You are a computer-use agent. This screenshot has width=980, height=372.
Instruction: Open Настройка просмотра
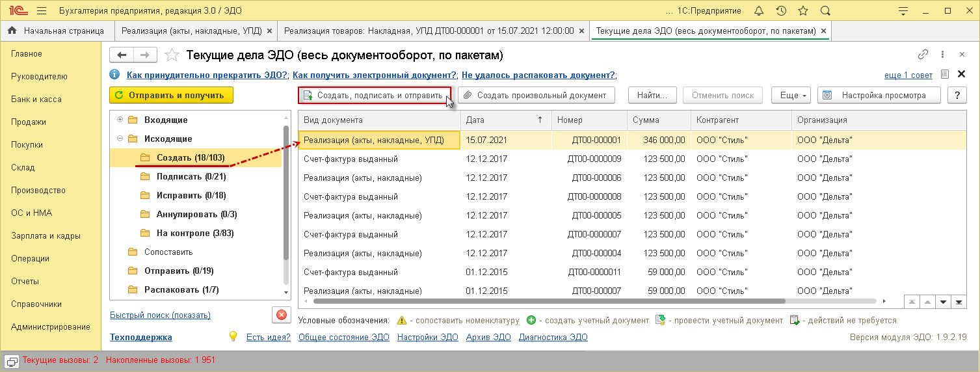pos(880,95)
